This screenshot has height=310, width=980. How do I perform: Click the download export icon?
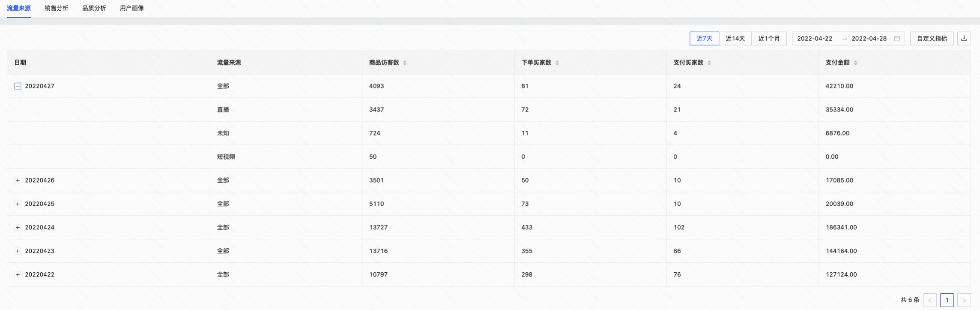click(x=964, y=38)
